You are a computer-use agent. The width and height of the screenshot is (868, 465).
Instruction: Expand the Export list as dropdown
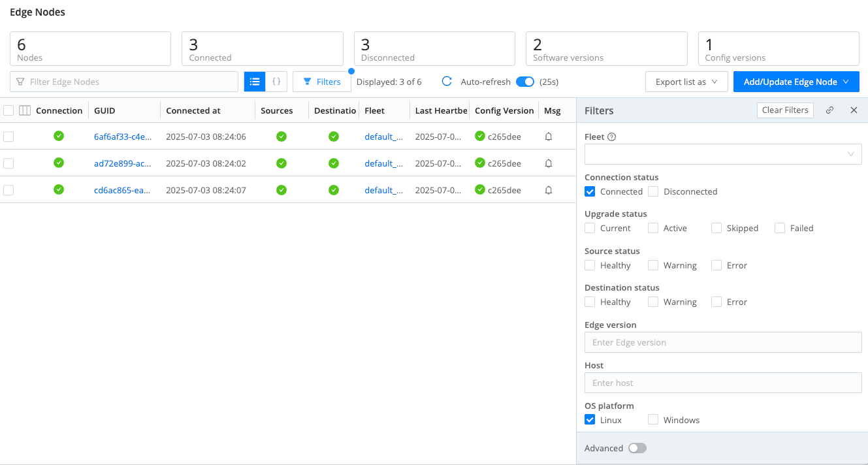point(686,82)
